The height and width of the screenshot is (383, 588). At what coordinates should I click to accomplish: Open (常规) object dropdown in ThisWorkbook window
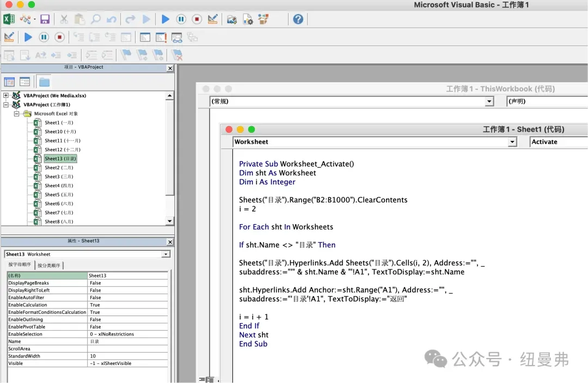click(x=489, y=101)
